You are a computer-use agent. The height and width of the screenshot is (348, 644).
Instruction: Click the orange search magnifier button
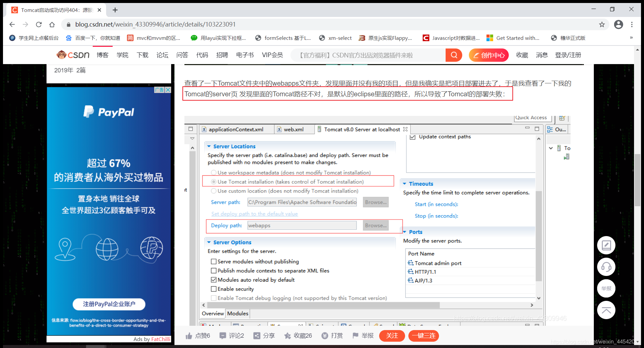click(x=454, y=55)
